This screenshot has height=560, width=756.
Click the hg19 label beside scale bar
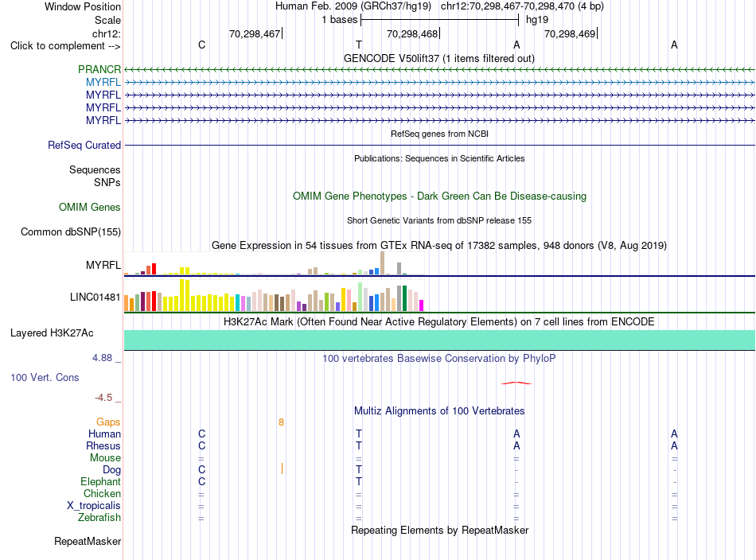pos(537,20)
